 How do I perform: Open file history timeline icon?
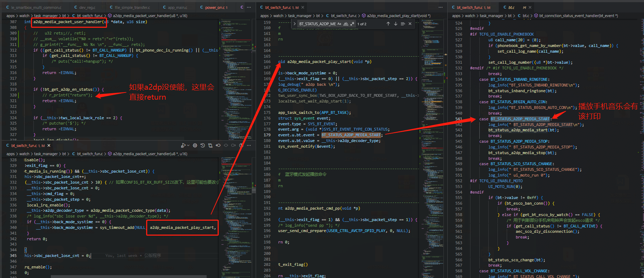click(x=203, y=146)
